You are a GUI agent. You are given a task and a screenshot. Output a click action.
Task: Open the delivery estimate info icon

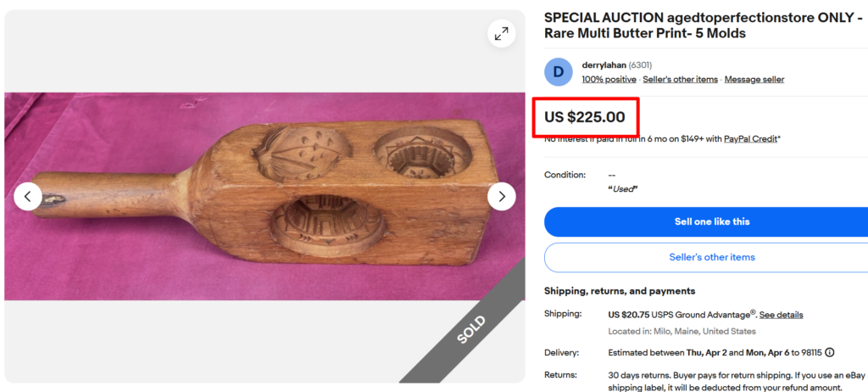pyautogui.click(x=830, y=352)
